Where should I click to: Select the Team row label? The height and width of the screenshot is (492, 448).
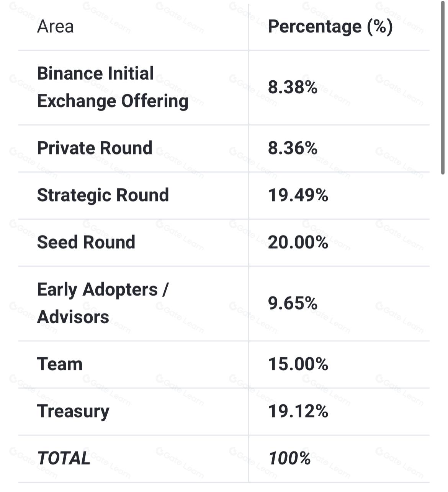pyautogui.click(x=60, y=364)
